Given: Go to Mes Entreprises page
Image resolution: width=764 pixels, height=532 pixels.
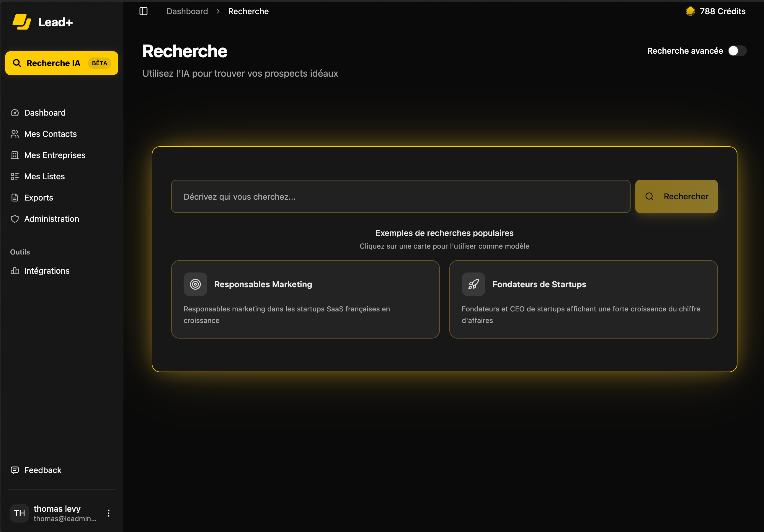Looking at the screenshot, I should pyautogui.click(x=55, y=155).
